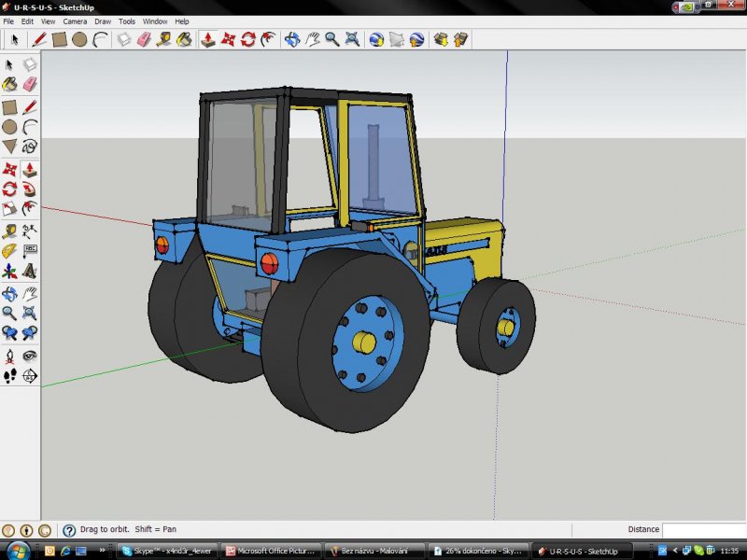
Task: Open the Draw menu
Action: coord(102,21)
